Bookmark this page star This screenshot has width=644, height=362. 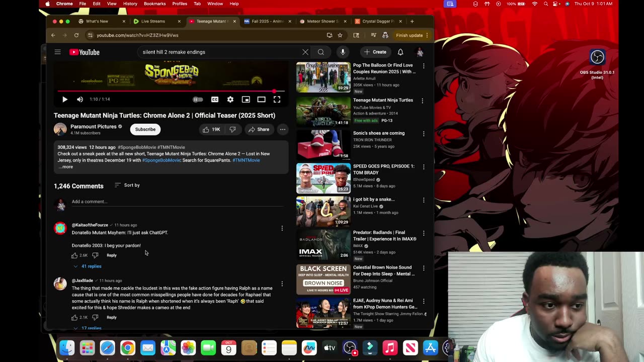[x=340, y=35]
